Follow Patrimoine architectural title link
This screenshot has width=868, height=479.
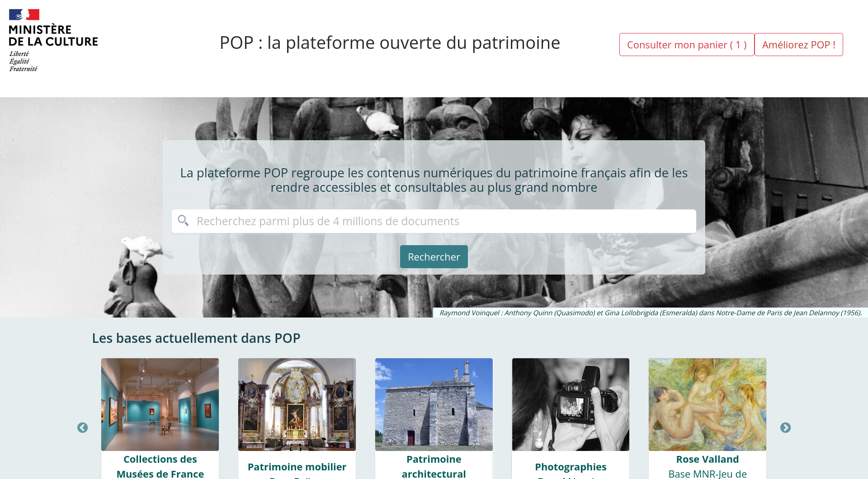coord(434,466)
